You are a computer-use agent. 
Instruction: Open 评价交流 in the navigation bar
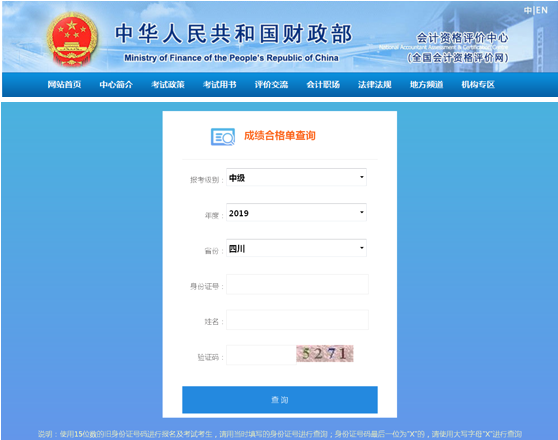[271, 85]
